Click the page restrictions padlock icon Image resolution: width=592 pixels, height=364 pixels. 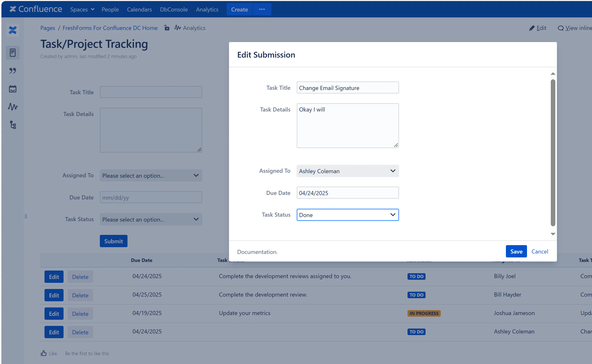[x=167, y=28]
